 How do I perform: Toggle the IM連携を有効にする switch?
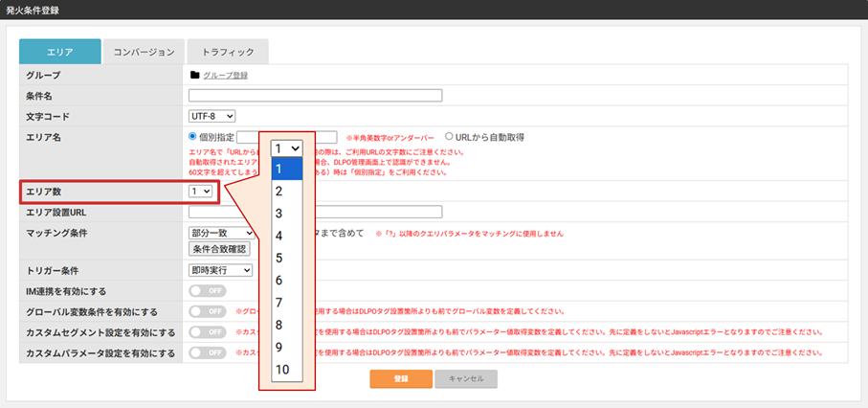(x=208, y=291)
